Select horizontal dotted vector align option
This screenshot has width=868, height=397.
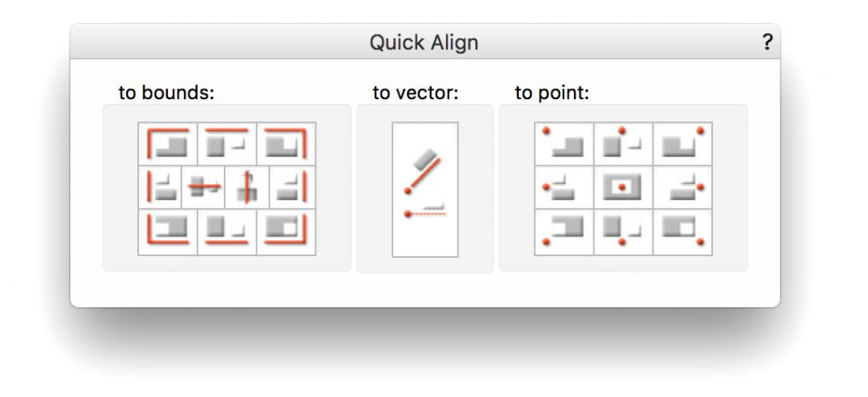(x=426, y=211)
